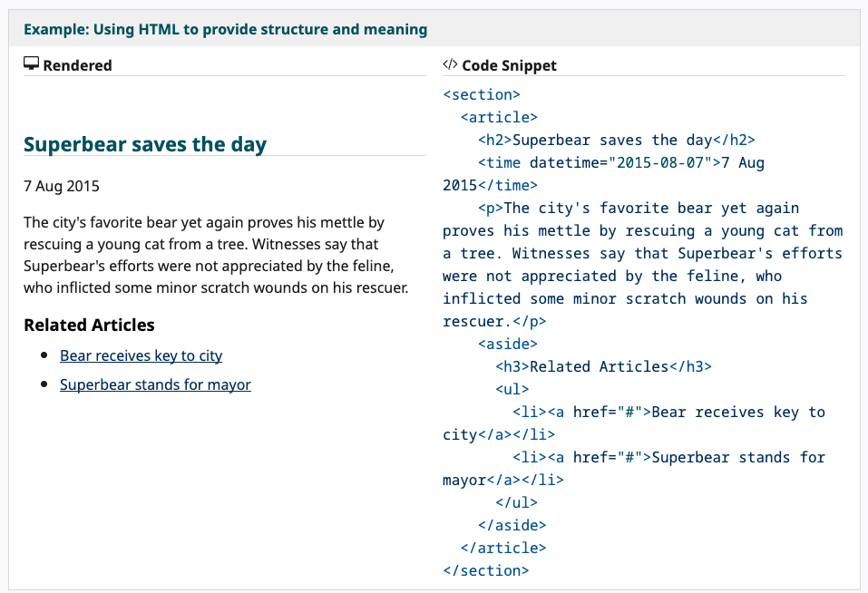The width and height of the screenshot is (868, 593).
Task: Click the example title about HTML structure
Action: pyautogui.click(x=225, y=29)
